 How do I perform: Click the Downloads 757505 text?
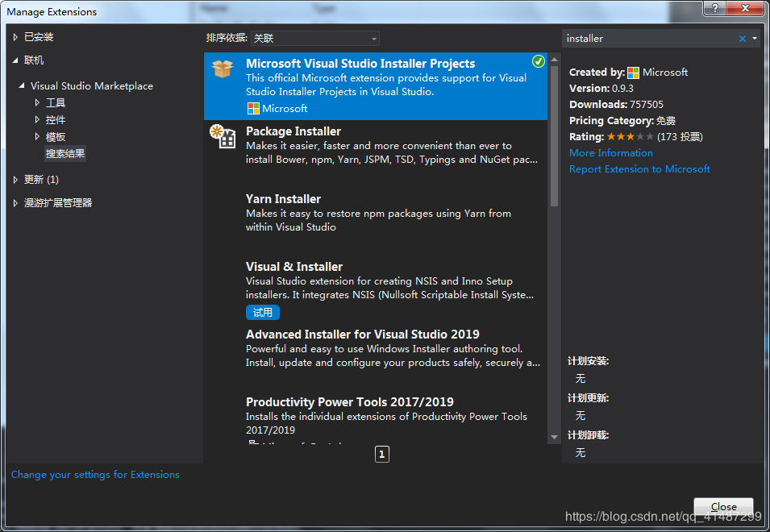tap(616, 105)
